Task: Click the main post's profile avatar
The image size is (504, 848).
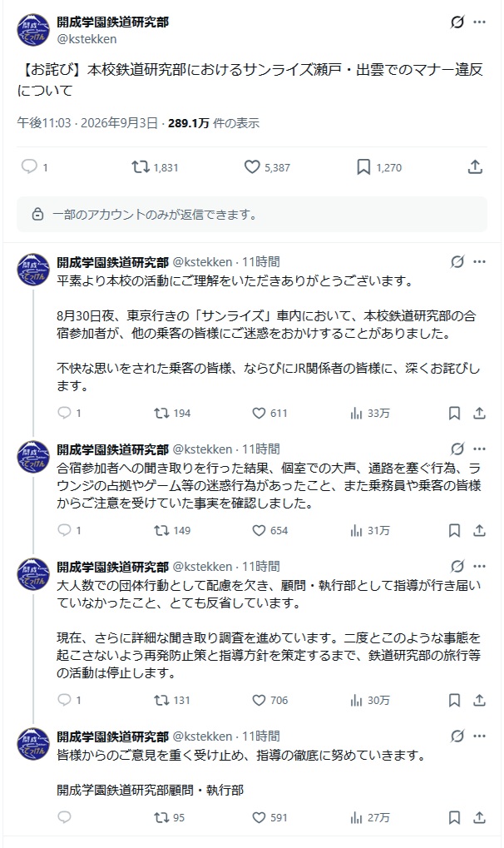Action: pyautogui.click(x=33, y=30)
